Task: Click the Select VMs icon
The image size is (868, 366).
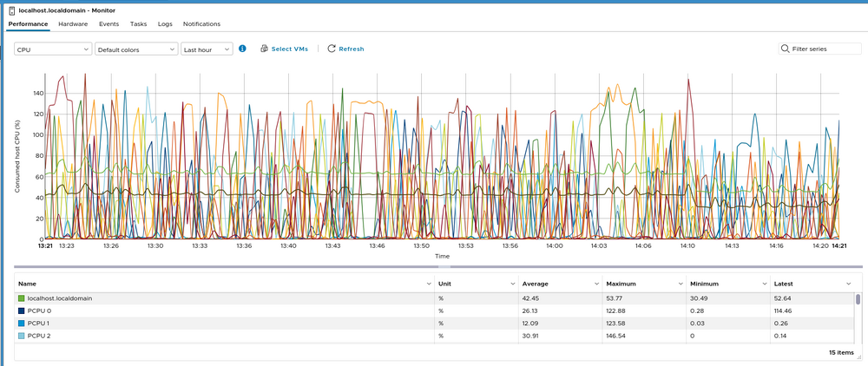Action: coord(264,49)
